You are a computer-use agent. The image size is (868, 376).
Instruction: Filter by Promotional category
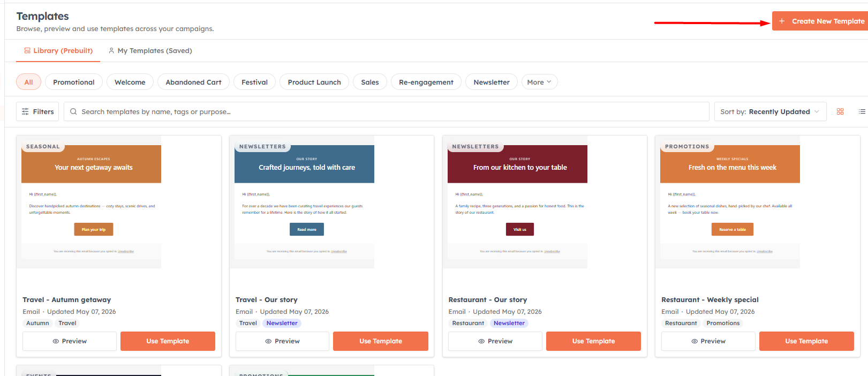74,82
